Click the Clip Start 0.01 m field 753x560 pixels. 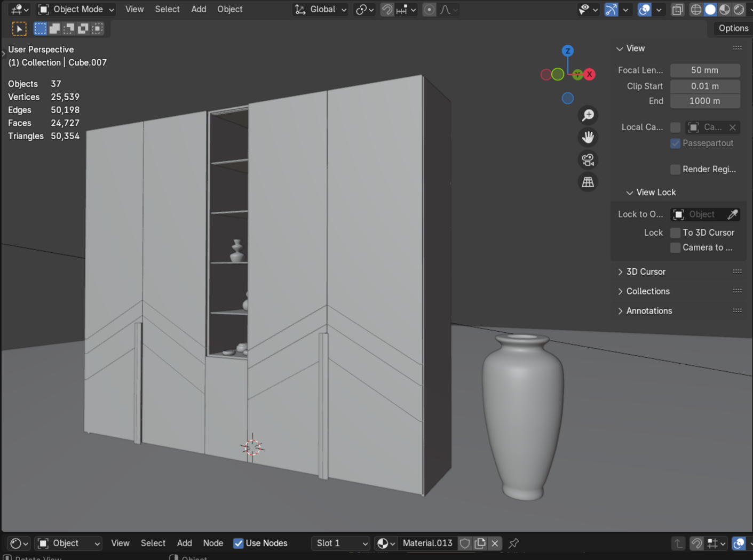[705, 86]
